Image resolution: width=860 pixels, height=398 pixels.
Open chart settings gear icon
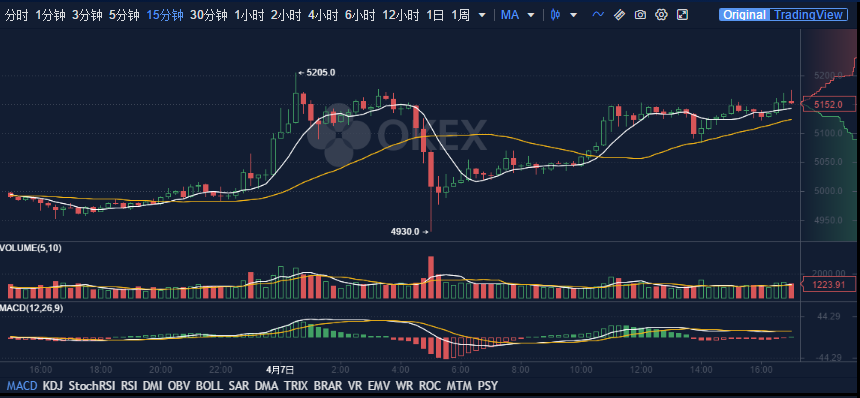pyautogui.click(x=661, y=15)
